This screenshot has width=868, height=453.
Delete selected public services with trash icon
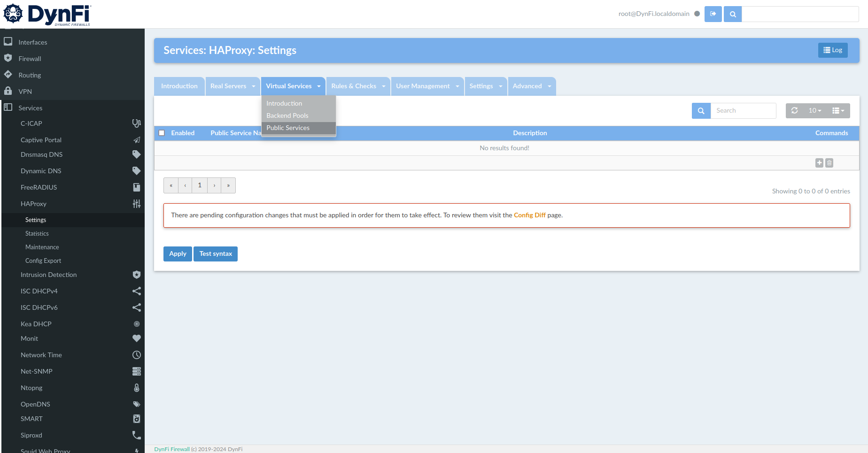(829, 163)
